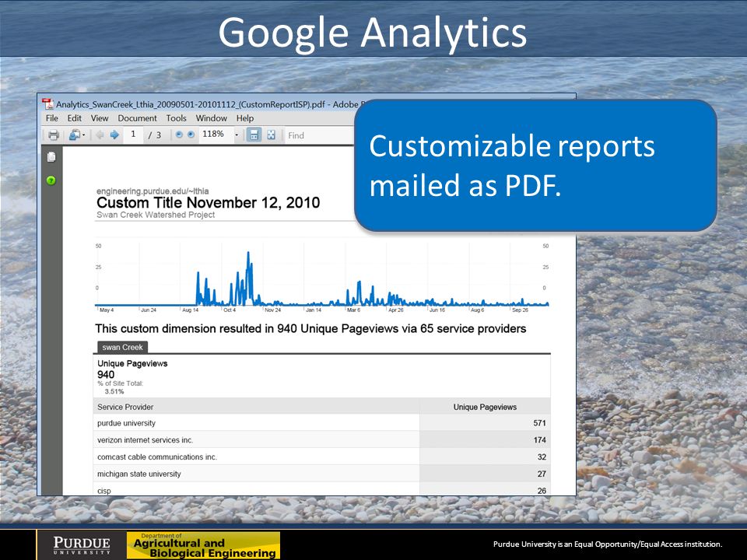Screen dimensions: 747x560
Task: Open the zoom percentage dropdown arrow
Action: [x=237, y=135]
